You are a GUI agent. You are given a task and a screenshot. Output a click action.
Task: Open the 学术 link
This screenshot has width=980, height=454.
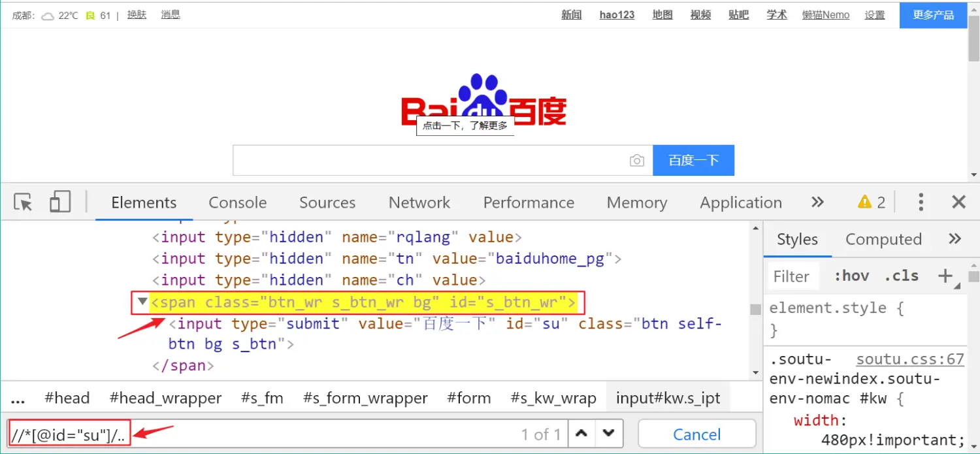[777, 15]
